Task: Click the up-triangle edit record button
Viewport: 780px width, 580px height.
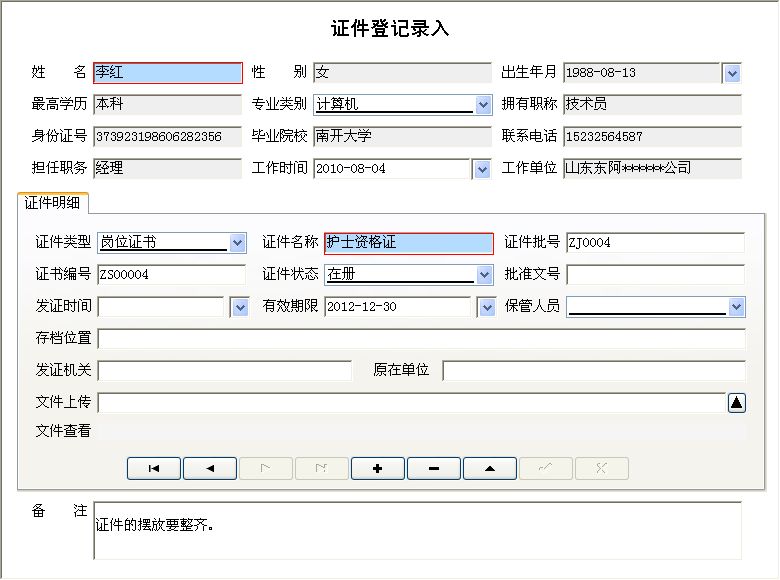Action: point(489,468)
